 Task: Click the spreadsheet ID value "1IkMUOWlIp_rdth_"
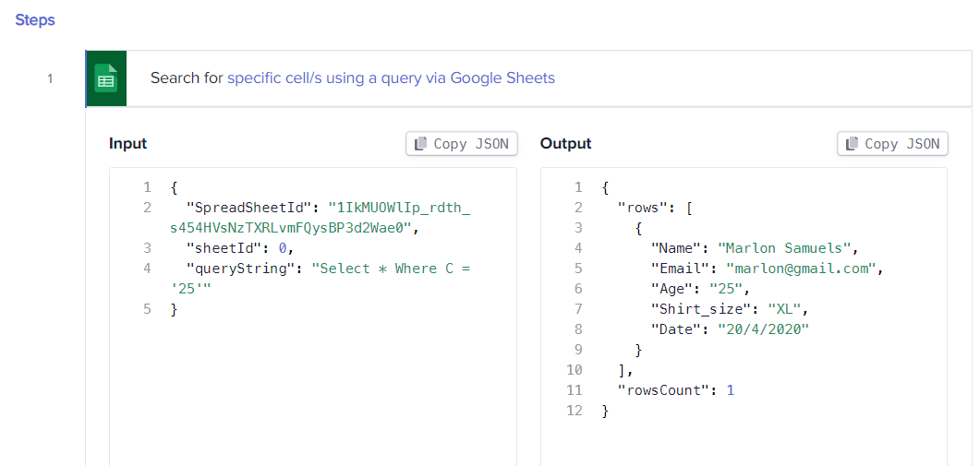tap(399, 208)
